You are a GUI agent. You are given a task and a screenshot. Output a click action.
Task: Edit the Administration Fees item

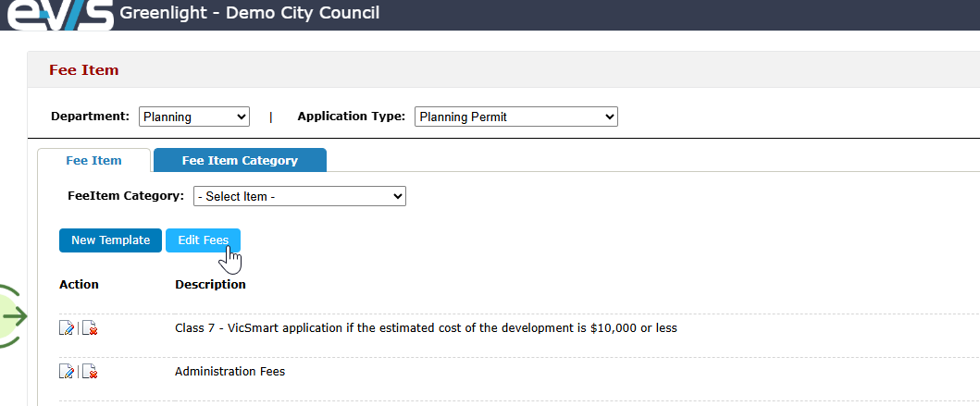(x=67, y=372)
